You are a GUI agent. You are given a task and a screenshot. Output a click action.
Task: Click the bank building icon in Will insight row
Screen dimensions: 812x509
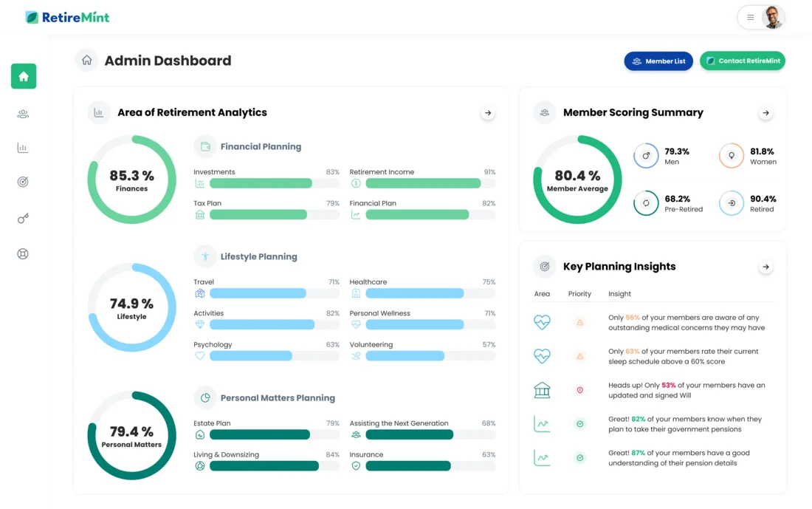543,390
